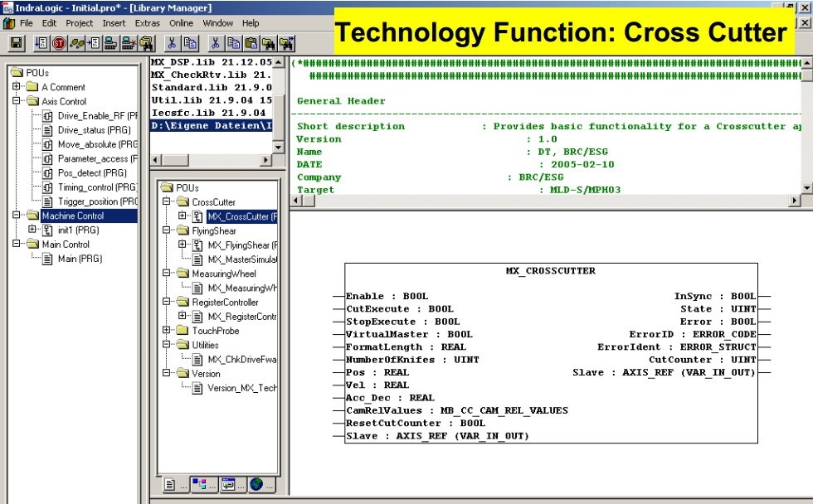Select MX_ChkDriveFwa entry under Utilities

pyautogui.click(x=242, y=359)
